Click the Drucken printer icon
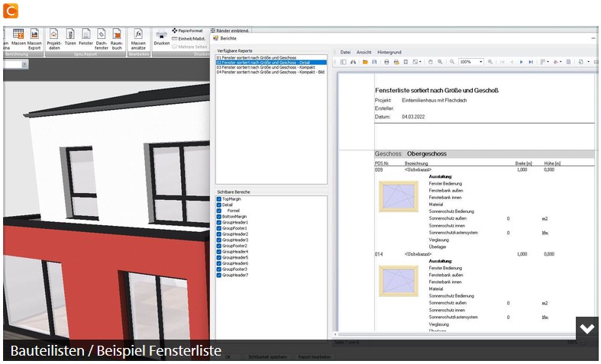The height and width of the screenshot is (364, 601). (x=161, y=34)
